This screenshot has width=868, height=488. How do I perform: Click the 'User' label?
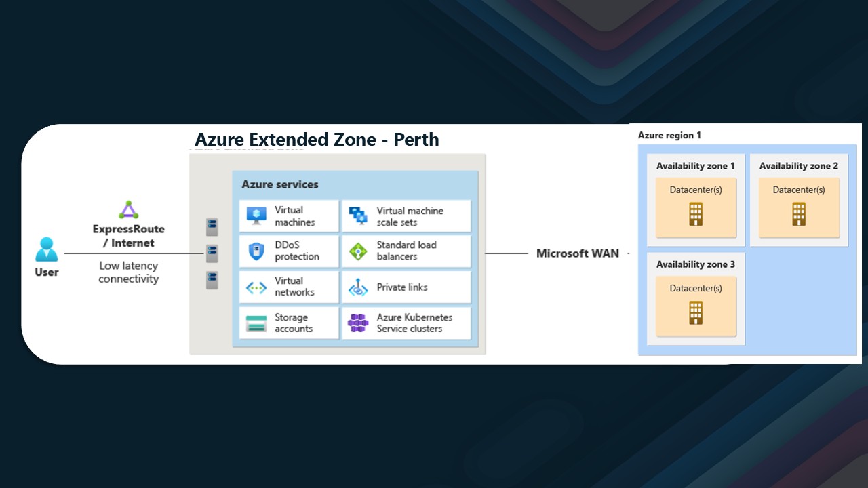[47, 272]
